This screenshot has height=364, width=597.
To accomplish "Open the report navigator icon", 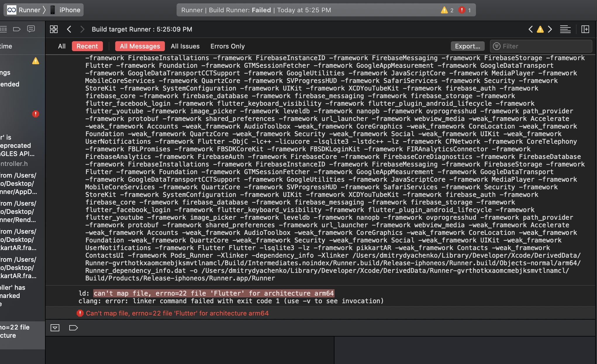I will click(31, 29).
